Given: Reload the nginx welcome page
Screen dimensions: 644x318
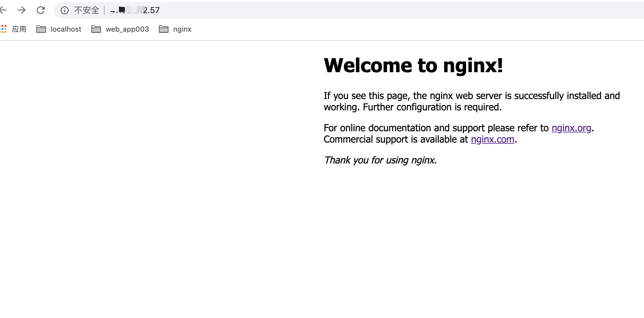Looking at the screenshot, I should point(41,10).
